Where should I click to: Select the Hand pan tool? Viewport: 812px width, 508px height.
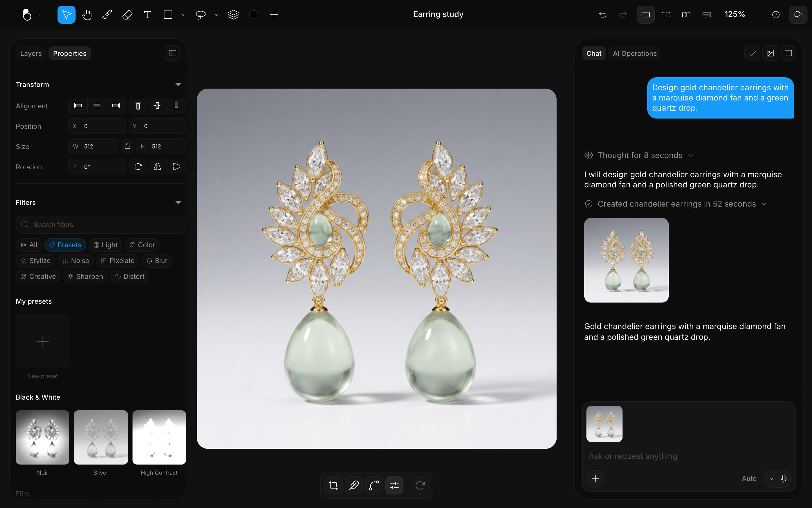click(87, 14)
